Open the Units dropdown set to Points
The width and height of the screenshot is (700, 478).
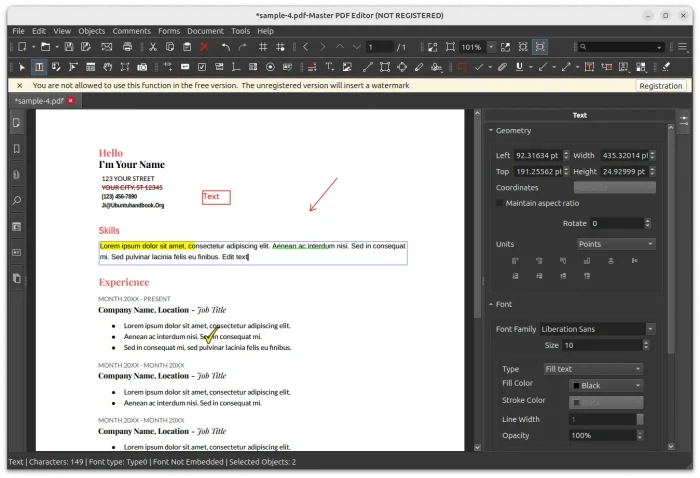[x=616, y=244]
